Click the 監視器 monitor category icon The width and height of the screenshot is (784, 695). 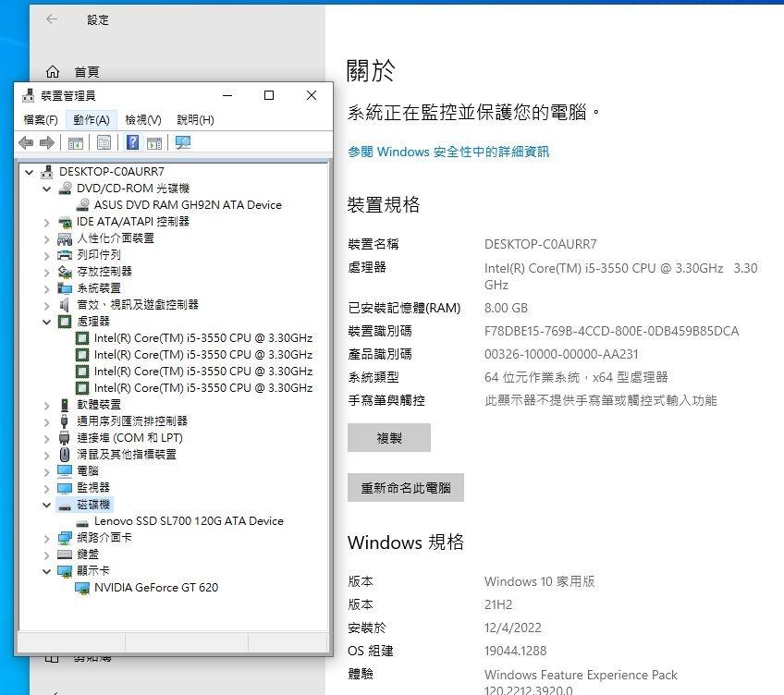point(65,487)
